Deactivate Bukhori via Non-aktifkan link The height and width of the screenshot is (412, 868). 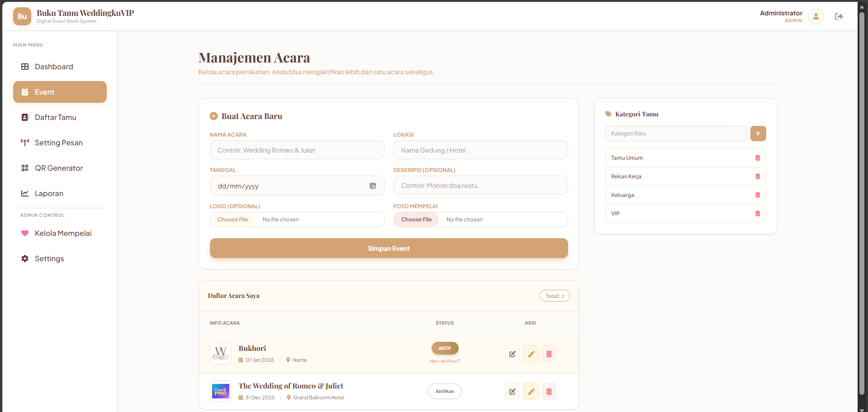pyautogui.click(x=445, y=361)
